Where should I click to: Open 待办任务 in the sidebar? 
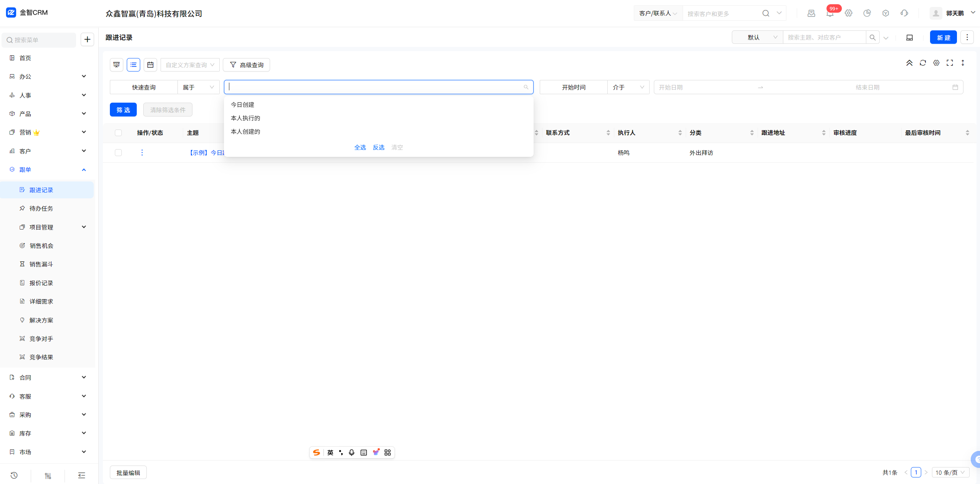[41, 208]
